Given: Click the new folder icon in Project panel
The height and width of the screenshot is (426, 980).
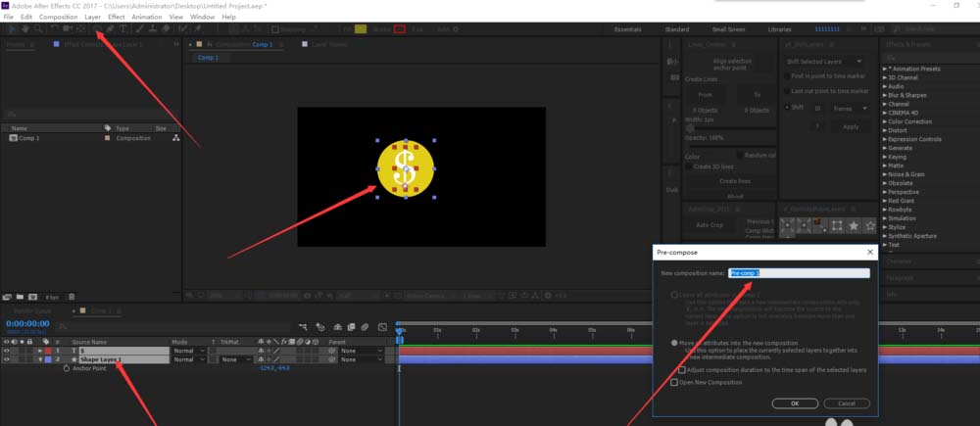Looking at the screenshot, I should coord(20,297).
